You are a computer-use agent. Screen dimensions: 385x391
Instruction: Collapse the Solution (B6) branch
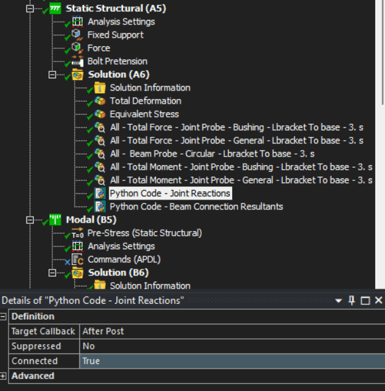click(52, 273)
